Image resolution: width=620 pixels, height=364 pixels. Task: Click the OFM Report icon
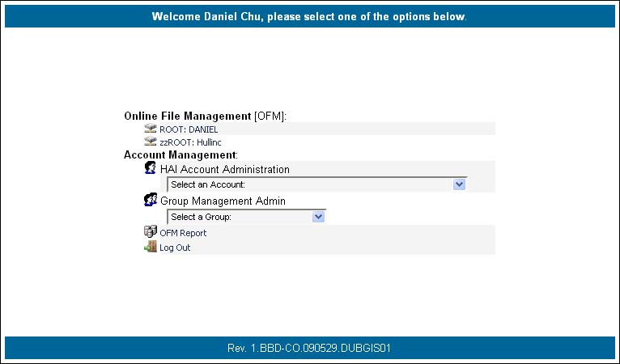pos(150,233)
